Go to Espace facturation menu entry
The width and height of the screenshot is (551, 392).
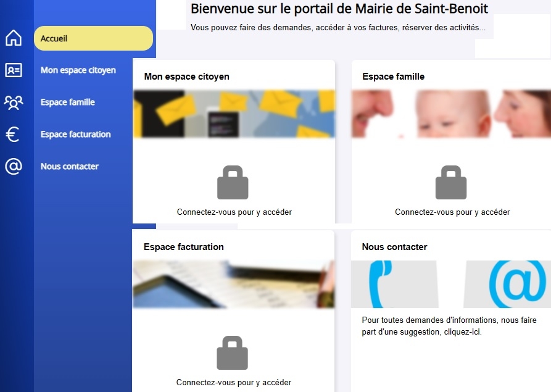point(75,135)
